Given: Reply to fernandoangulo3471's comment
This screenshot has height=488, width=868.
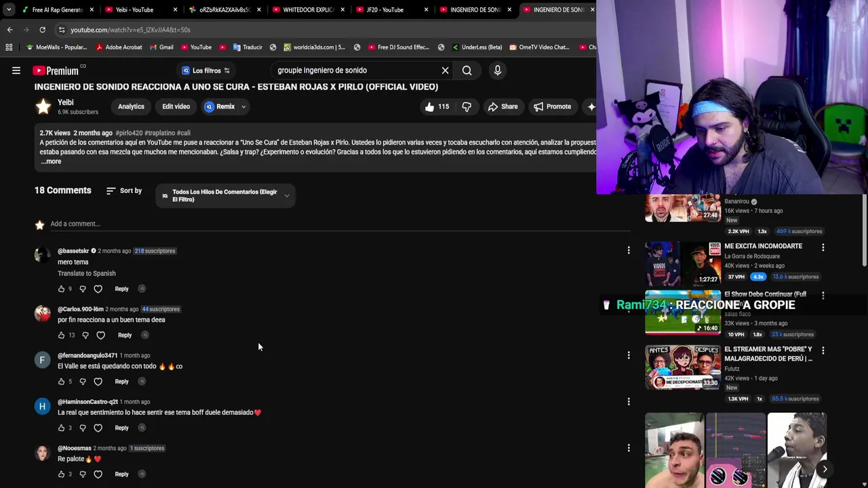Looking at the screenshot, I should pyautogui.click(x=121, y=382).
